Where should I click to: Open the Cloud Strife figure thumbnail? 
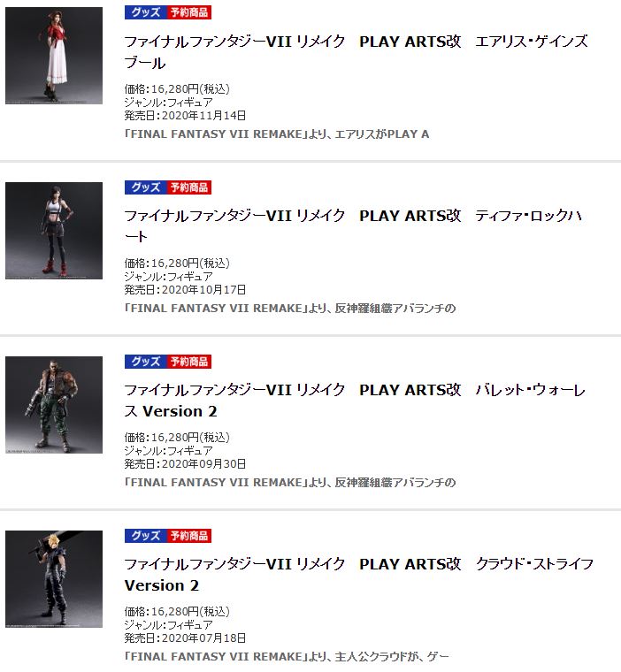tap(54, 579)
